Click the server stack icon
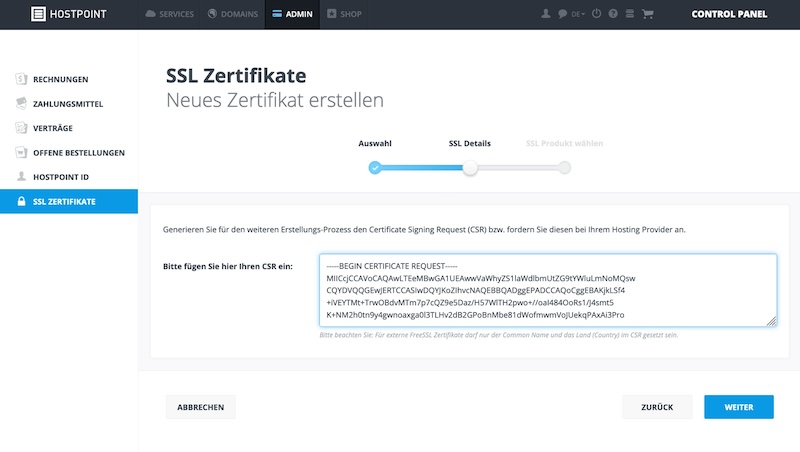800x452 pixels. click(630, 14)
